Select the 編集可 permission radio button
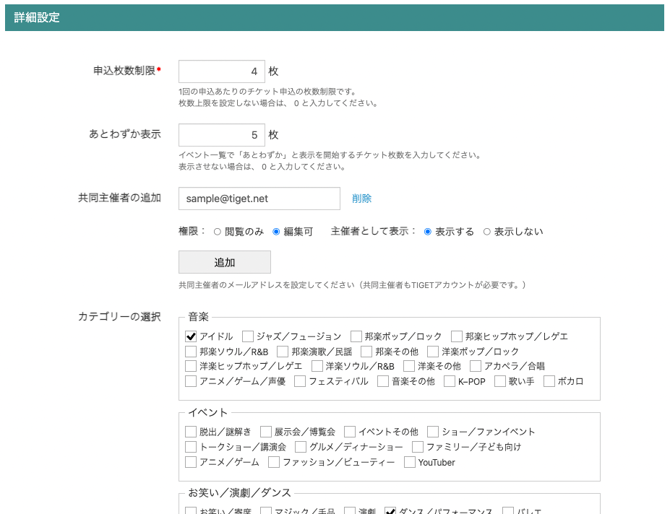670x514 pixels. 276,231
